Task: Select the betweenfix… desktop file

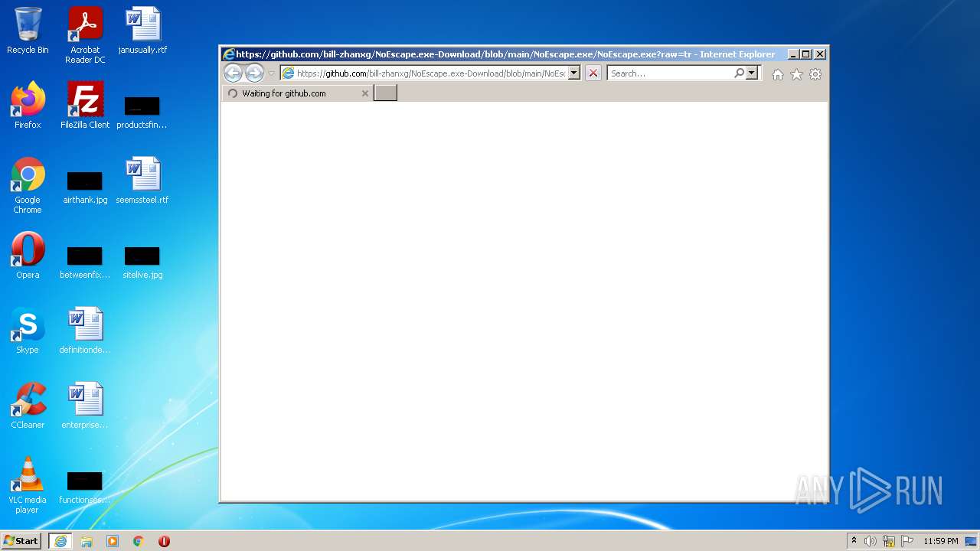Action: (85, 262)
